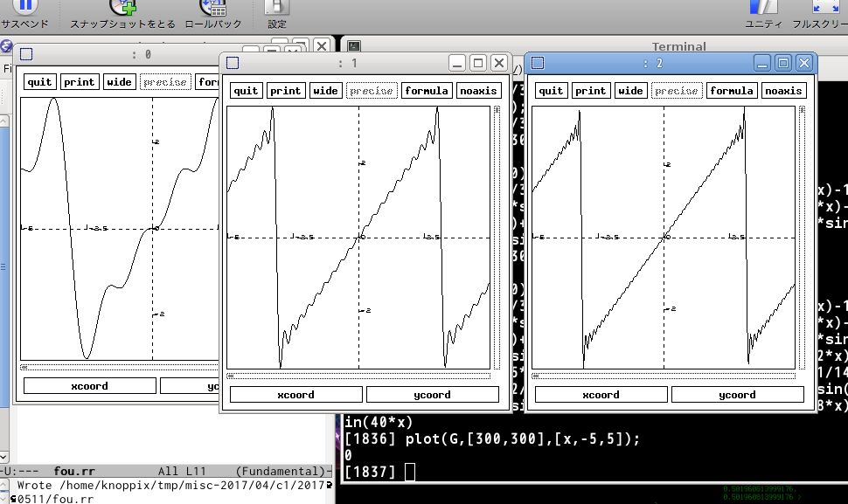
Task: Click the Terminal window title icon
Action: click(x=354, y=46)
